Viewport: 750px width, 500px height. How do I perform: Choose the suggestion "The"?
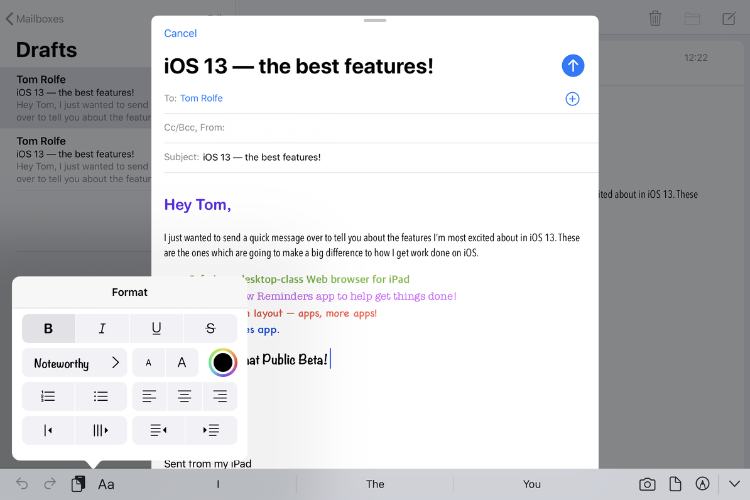click(x=375, y=484)
